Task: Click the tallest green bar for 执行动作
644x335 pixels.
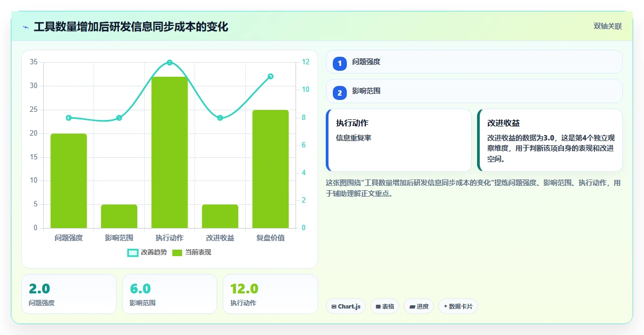Action: pyautogui.click(x=170, y=152)
